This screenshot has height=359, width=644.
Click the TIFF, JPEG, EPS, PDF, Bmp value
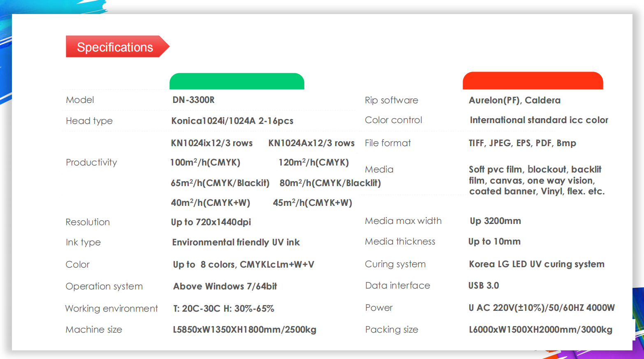(x=522, y=143)
